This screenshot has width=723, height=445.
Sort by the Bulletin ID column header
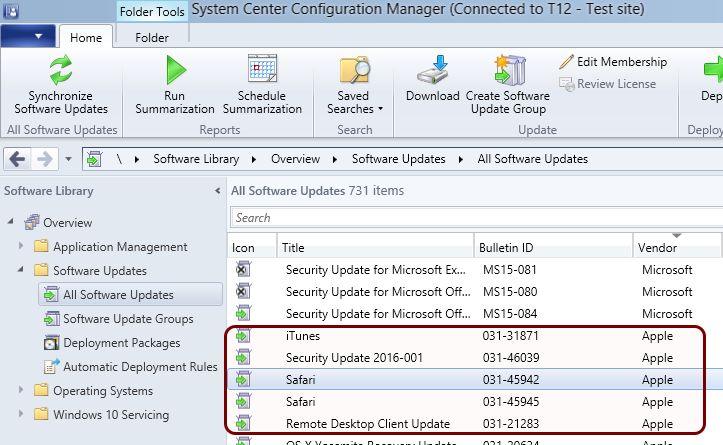pos(553,248)
